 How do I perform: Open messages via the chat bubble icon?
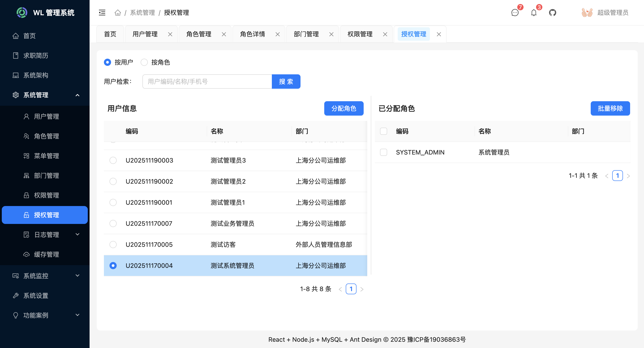click(x=515, y=13)
